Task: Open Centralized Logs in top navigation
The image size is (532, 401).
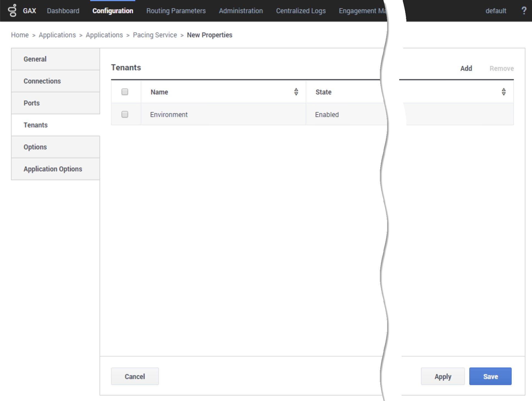Action: (x=301, y=11)
